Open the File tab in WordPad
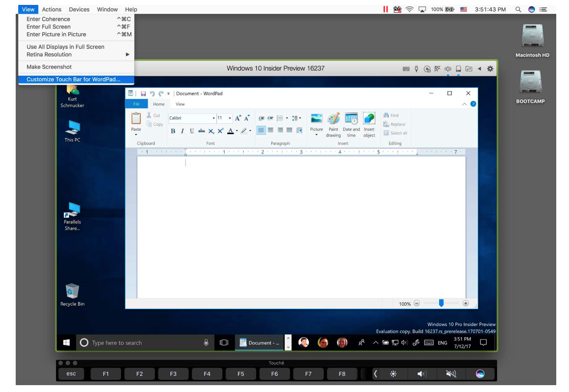 [136, 104]
